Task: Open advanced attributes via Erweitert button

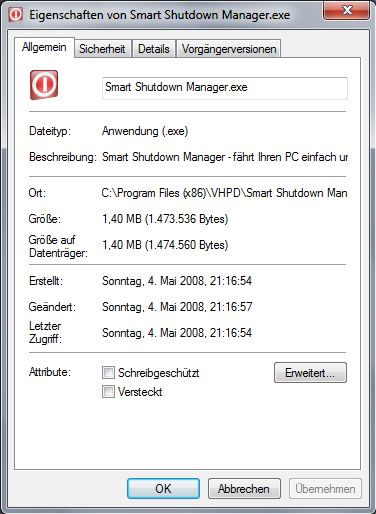Action: pos(310,373)
